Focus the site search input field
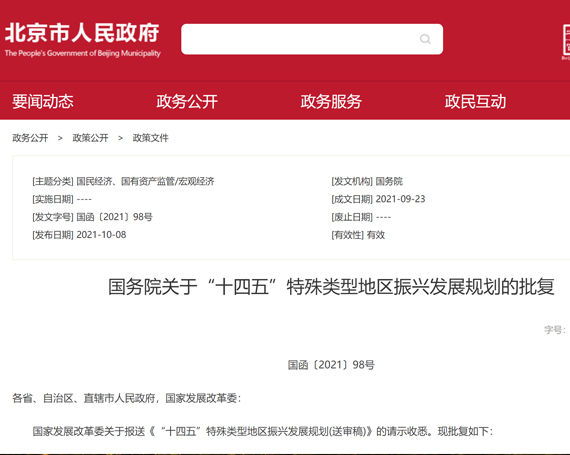Screen dimensions: 570x455 point(312,39)
